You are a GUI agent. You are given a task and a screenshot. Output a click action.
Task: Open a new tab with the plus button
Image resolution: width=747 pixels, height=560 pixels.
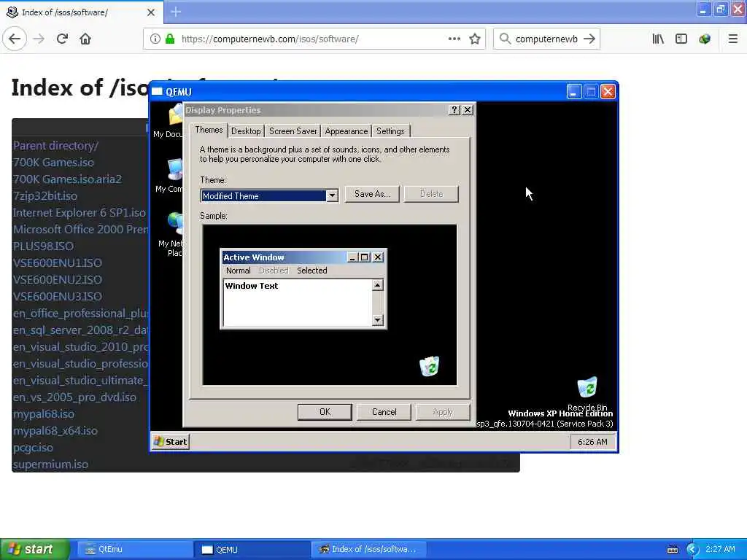176,12
